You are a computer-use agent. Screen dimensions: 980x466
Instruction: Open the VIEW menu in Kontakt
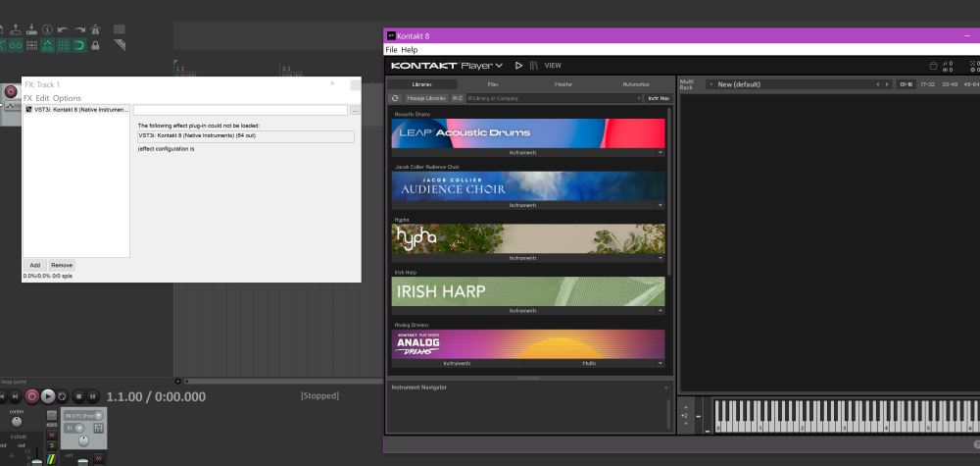tap(553, 66)
